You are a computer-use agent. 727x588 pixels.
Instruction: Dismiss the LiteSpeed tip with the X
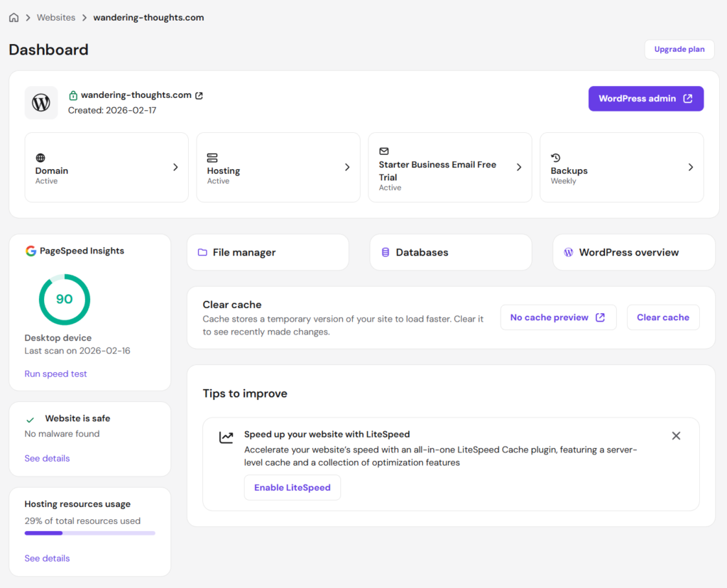(x=676, y=435)
